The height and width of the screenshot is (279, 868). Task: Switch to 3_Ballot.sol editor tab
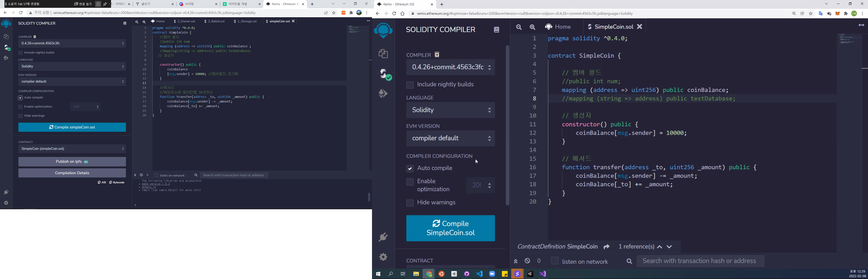click(x=215, y=21)
